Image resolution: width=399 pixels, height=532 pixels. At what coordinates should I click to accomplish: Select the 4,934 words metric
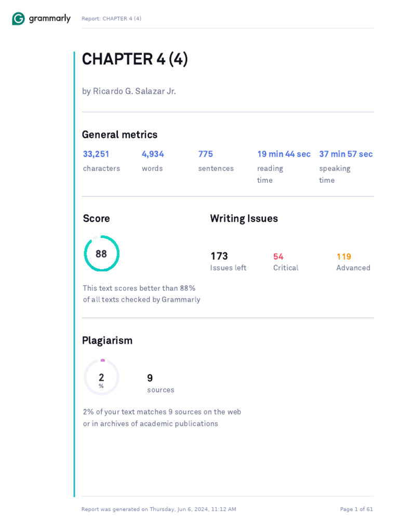(153, 154)
